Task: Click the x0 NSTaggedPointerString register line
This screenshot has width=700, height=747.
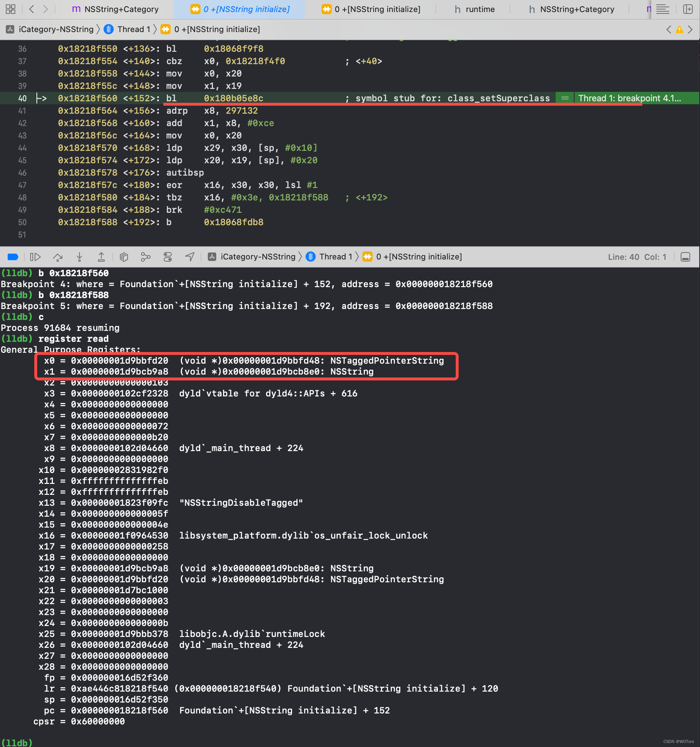Action: pos(244,361)
